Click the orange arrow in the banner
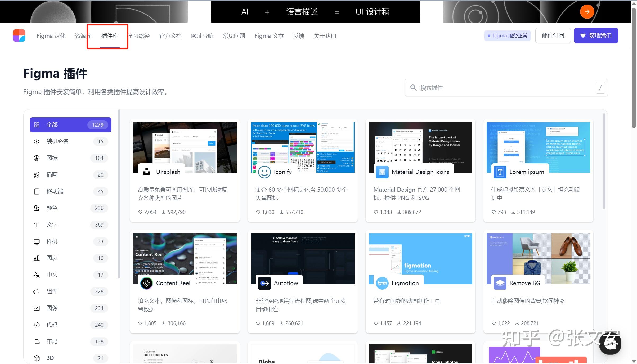The image size is (637, 364). pyautogui.click(x=587, y=11)
